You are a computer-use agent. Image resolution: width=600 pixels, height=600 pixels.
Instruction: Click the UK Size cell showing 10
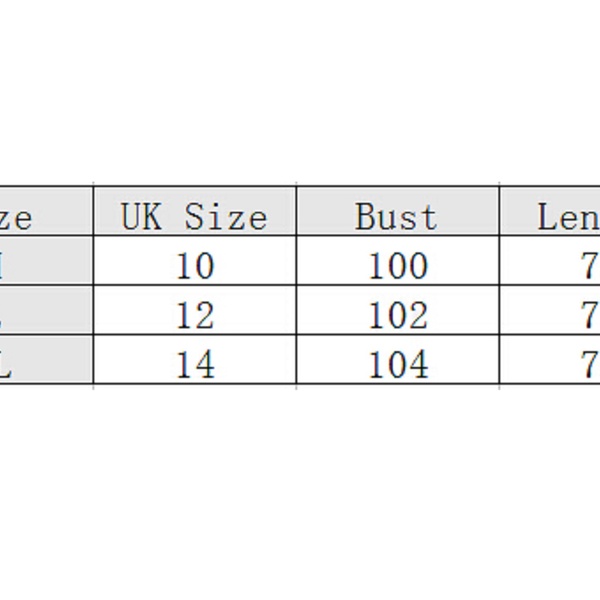(x=194, y=266)
